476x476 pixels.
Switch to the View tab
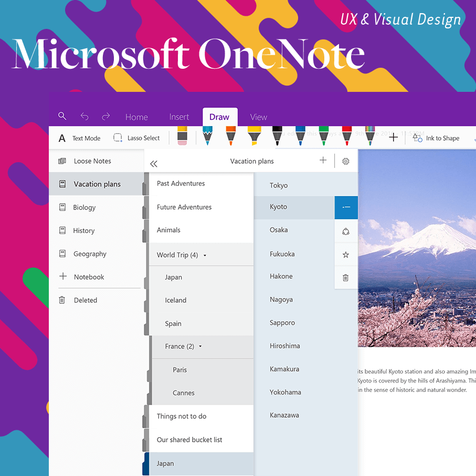click(258, 117)
